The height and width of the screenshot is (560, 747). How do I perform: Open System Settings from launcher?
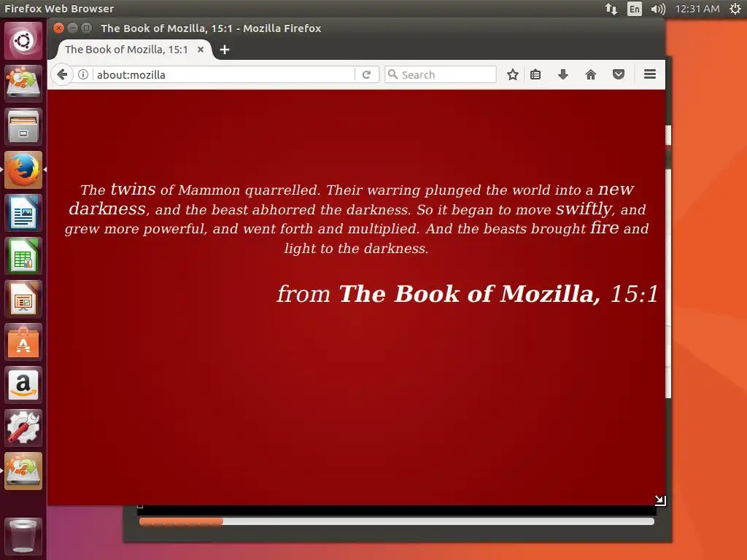tap(23, 427)
